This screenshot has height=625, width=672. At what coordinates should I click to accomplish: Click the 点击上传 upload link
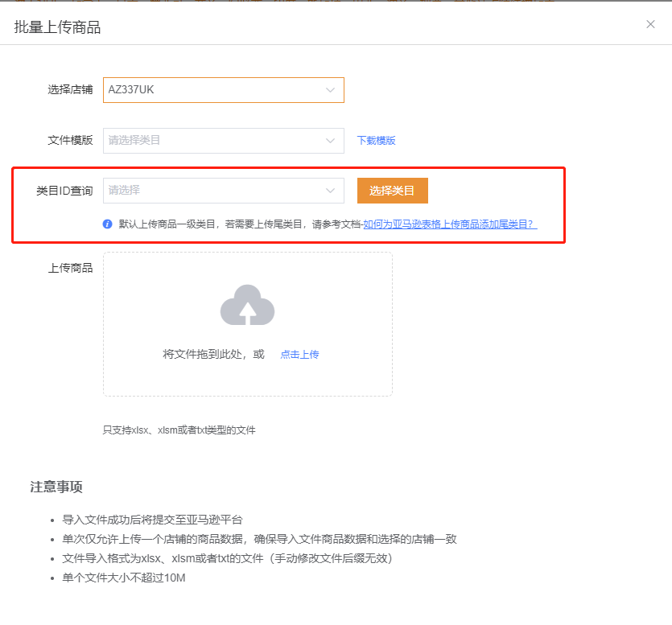[x=299, y=354]
